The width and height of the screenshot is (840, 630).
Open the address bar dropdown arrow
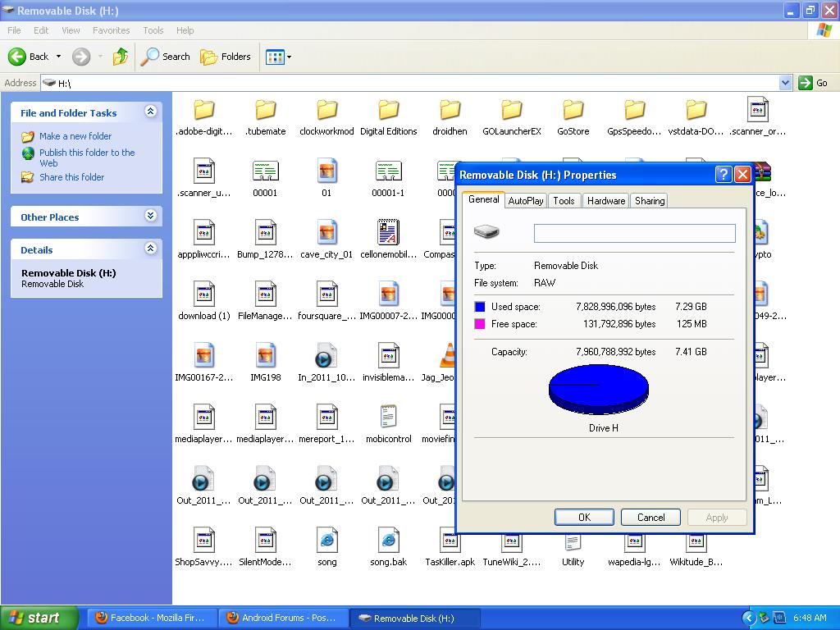coord(785,83)
